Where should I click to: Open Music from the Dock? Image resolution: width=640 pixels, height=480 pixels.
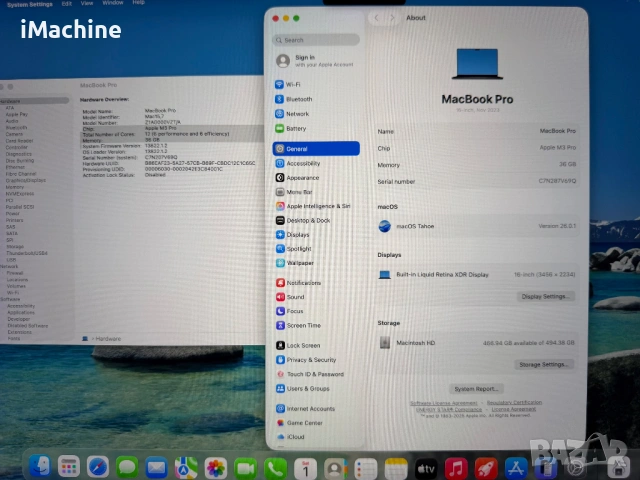[x=456, y=469]
